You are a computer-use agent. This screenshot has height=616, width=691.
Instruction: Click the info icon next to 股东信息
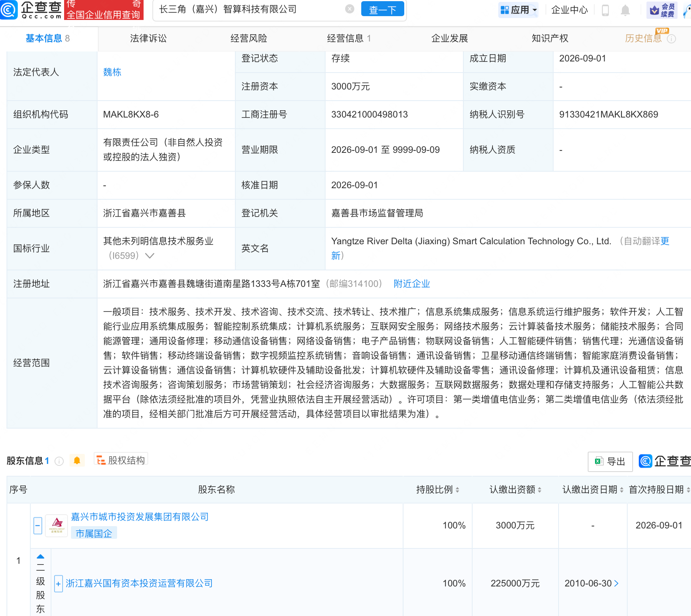(59, 461)
